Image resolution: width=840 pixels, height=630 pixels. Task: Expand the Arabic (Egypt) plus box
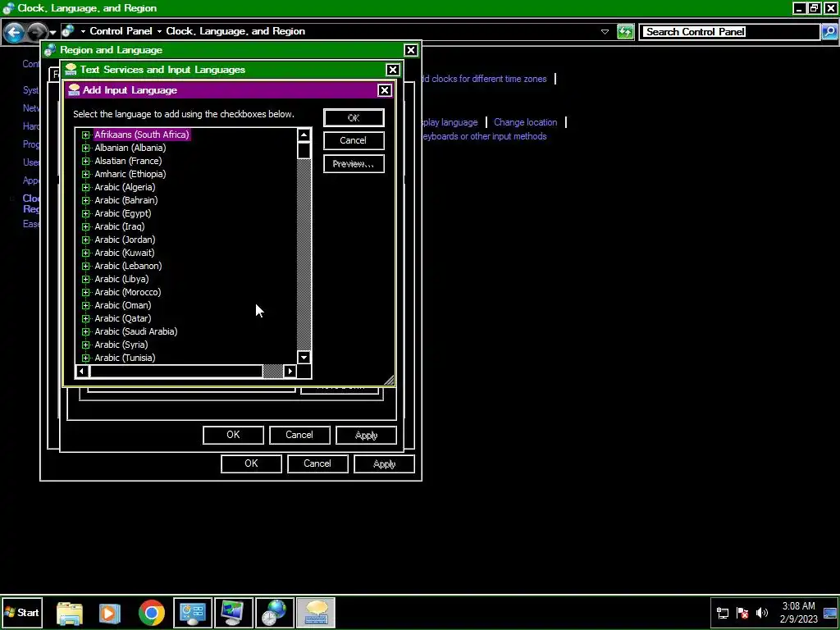85,214
